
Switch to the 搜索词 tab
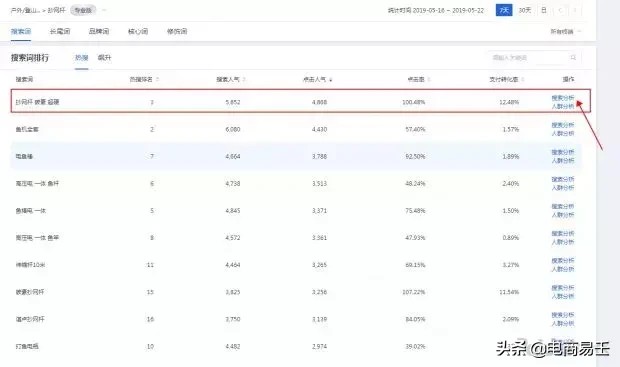click(21, 31)
